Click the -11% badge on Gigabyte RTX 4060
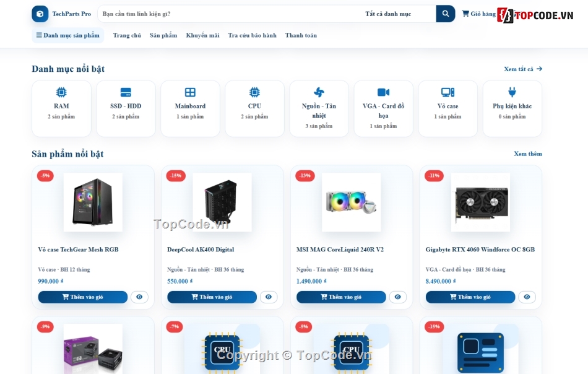 click(x=435, y=176)
